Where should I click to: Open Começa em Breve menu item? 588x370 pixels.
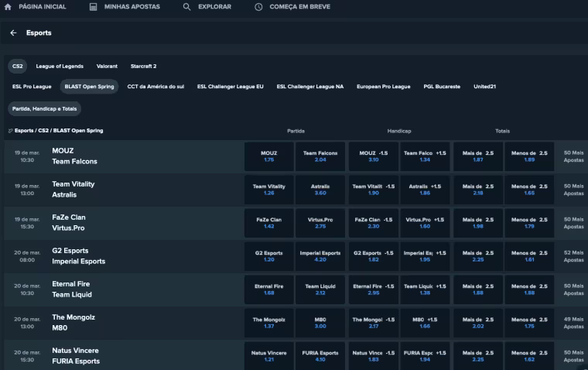[x=299, y=7]
